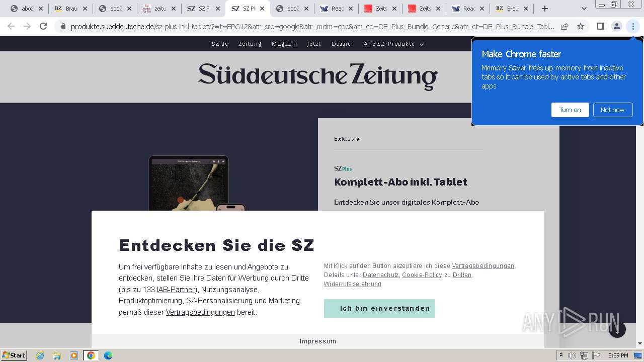Launch Internet Explorer from the taskbar
The width and height of the screenshot is (644, 362).
point(40,355)
